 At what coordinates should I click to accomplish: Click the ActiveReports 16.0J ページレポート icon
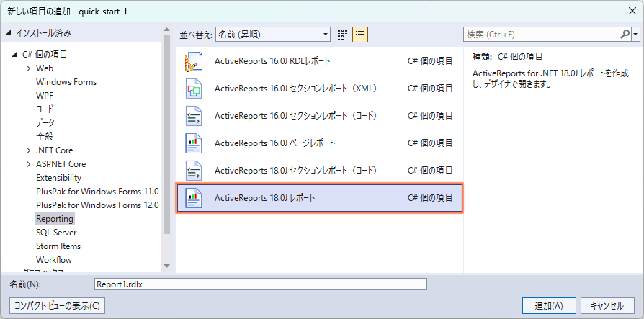tap(194, 143)
